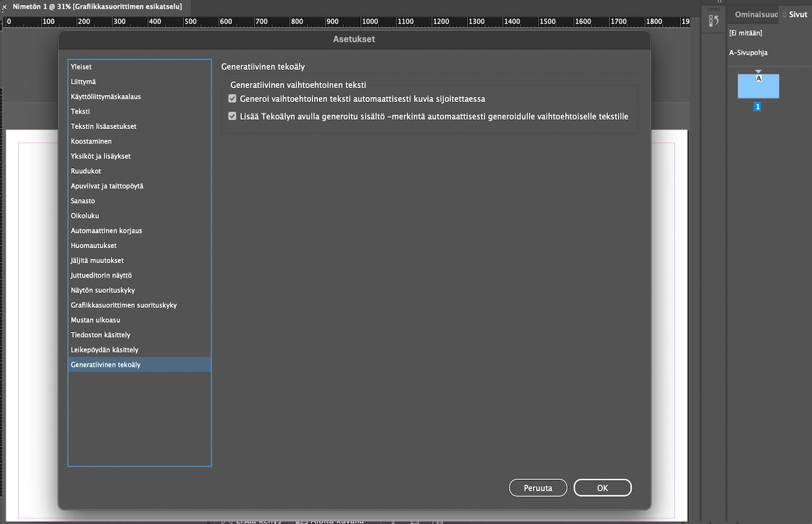Open Liittymä preferences category
Viewport: 812px width, 524px height.
139,82
